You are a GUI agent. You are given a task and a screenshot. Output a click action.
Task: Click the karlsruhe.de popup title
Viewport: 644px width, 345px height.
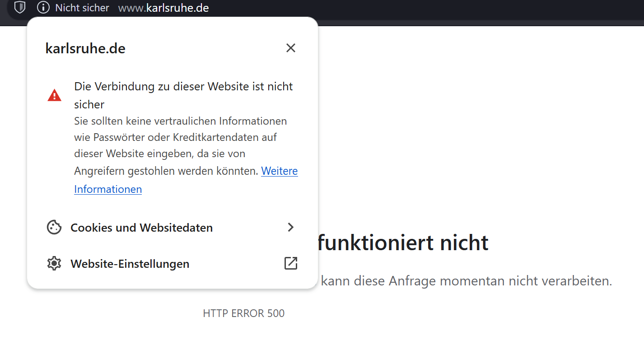coord(85,48)
